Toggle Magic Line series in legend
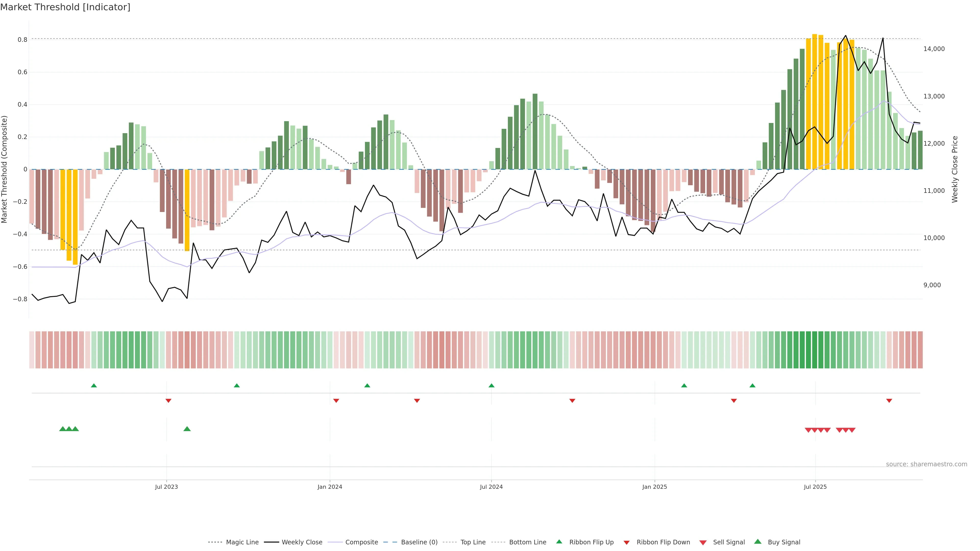 pos(242,542)
